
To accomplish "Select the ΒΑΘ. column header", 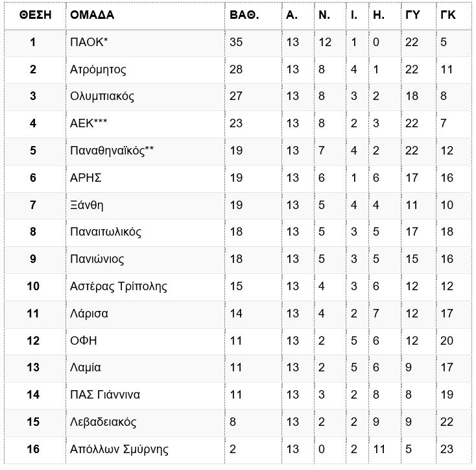I will click(x=244, y=15).
